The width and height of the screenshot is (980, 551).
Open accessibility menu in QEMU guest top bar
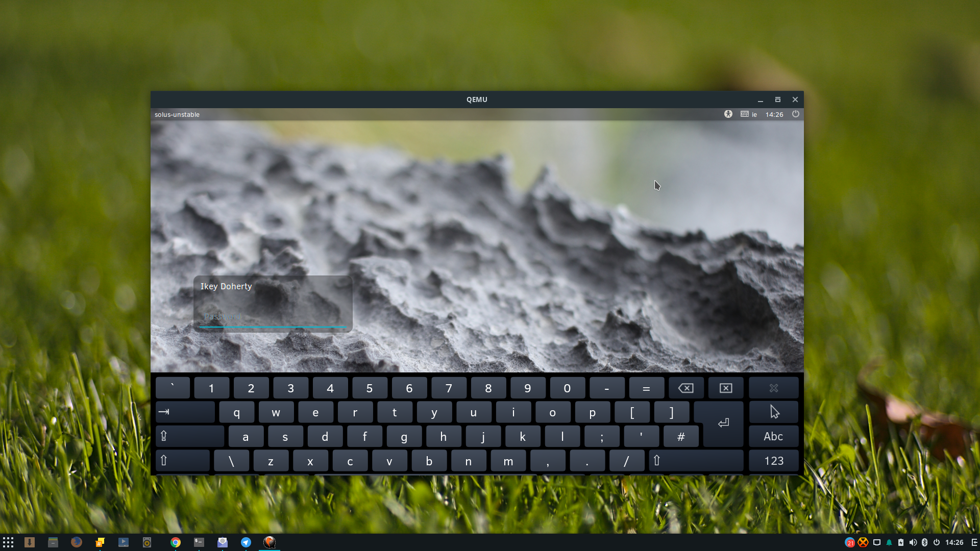point(728,114)
